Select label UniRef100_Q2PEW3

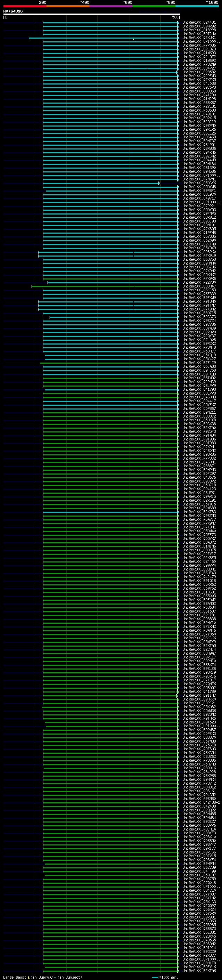(199, 76)
